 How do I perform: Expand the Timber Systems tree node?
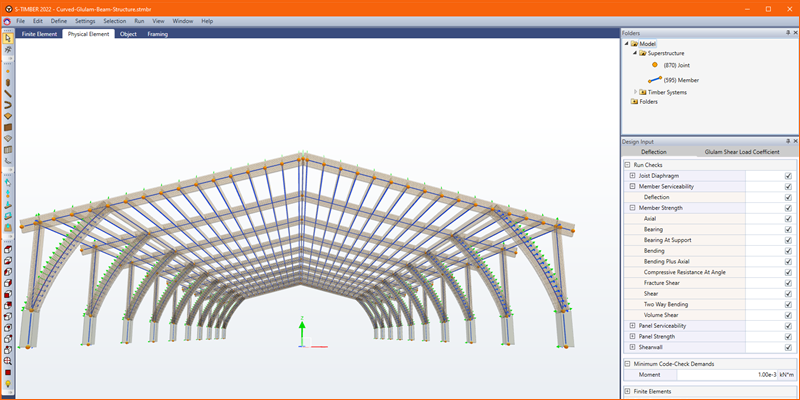pyautogui.click(x=635, y=92)
